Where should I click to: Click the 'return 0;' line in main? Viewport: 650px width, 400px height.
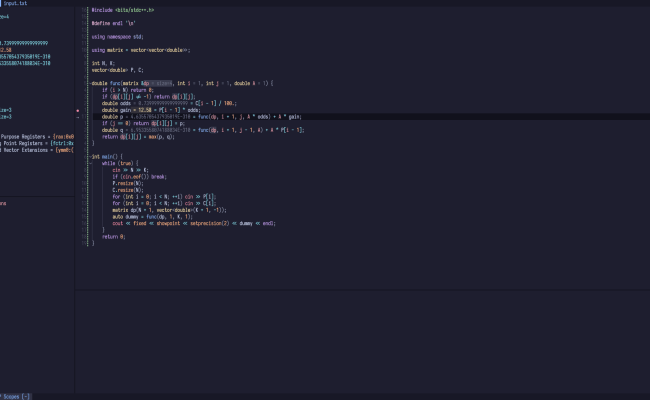[114, 237]
